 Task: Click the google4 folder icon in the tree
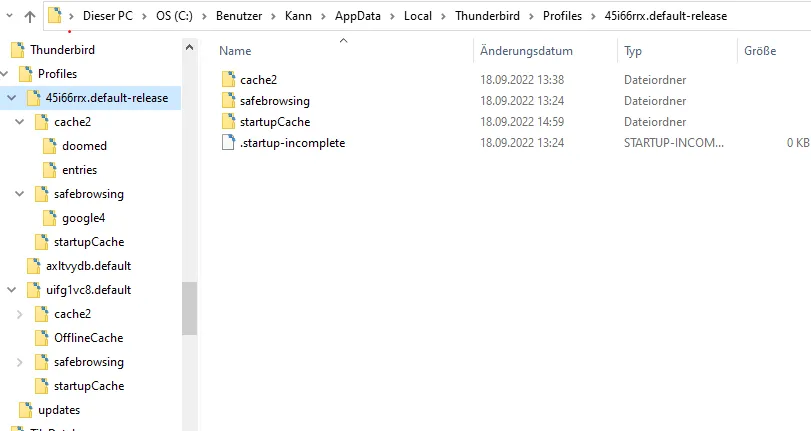click(x=50, y=218)
